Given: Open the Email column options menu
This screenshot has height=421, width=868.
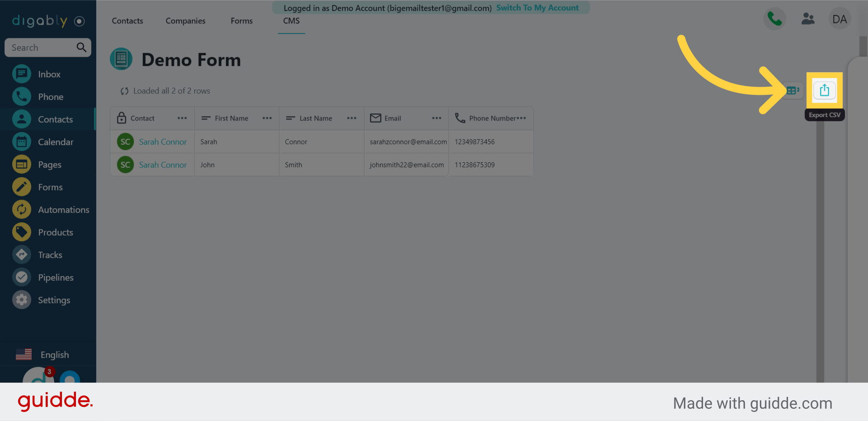Looking at the screenshot, I should (x=437, y=118).
